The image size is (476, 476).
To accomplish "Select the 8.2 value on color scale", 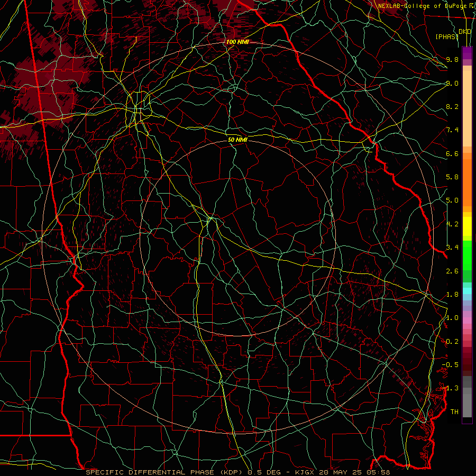I will 452,106.
